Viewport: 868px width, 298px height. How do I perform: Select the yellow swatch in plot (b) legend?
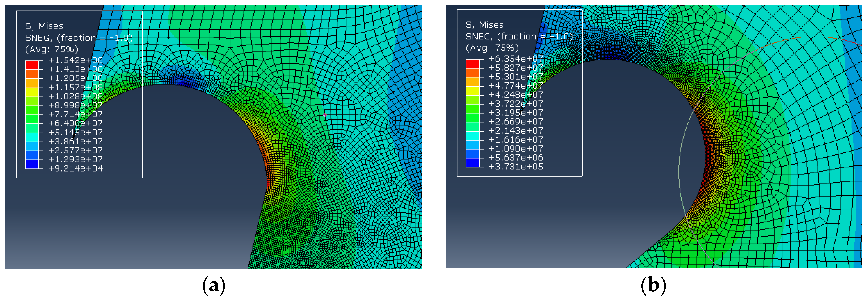pos(472,91)
